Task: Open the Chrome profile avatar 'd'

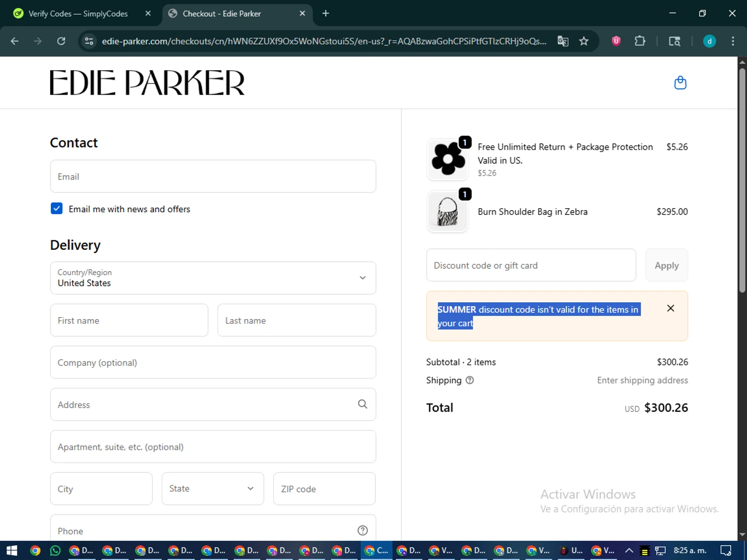Action: [709, 41]
